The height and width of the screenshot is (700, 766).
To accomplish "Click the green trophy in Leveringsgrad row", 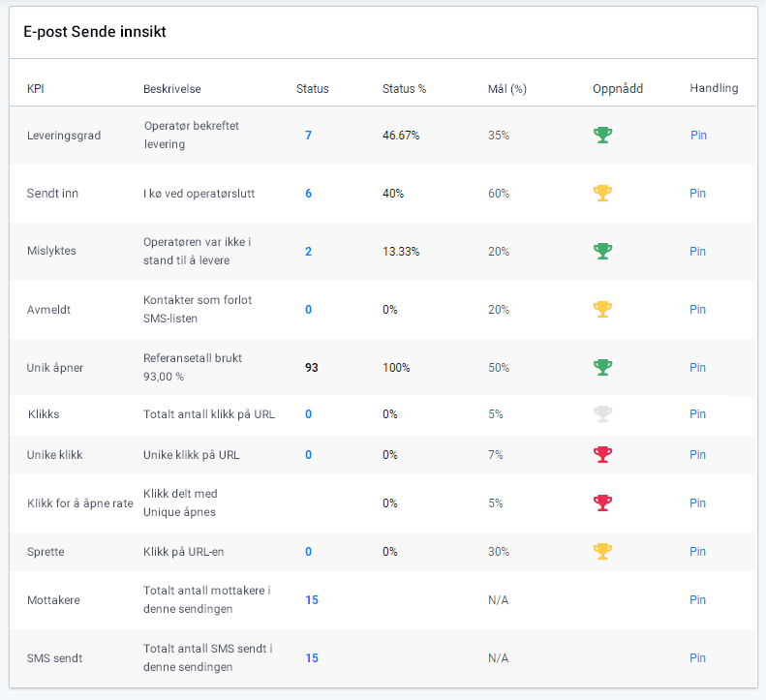I will tap(602, 135).
